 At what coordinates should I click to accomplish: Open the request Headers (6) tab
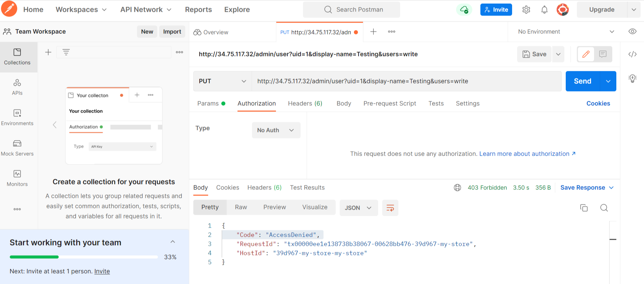(x=305, y=103)
